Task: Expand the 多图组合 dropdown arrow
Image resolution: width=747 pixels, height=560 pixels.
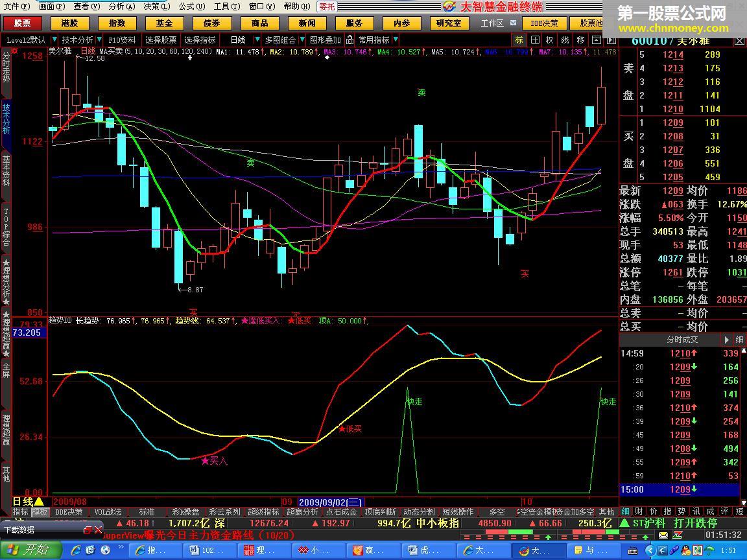Action: tap(302, 40)
